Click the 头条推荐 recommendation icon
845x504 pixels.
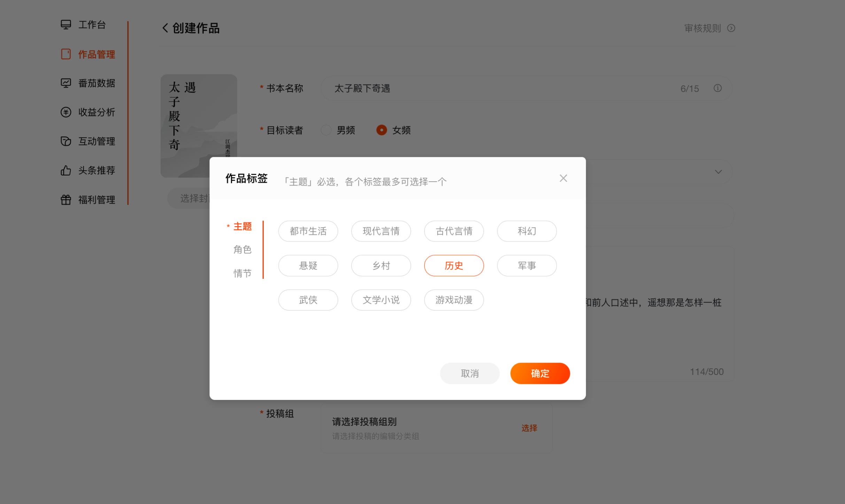(66, 170)
